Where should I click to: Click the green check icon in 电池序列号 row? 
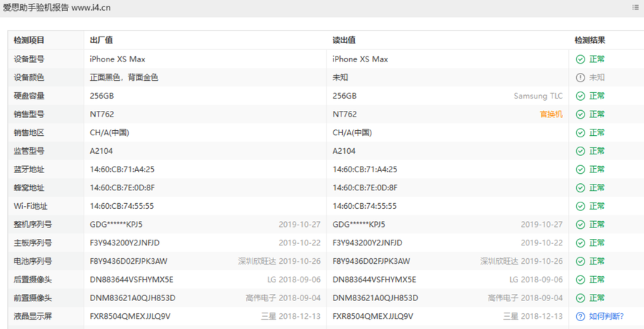tap(580, 261)
